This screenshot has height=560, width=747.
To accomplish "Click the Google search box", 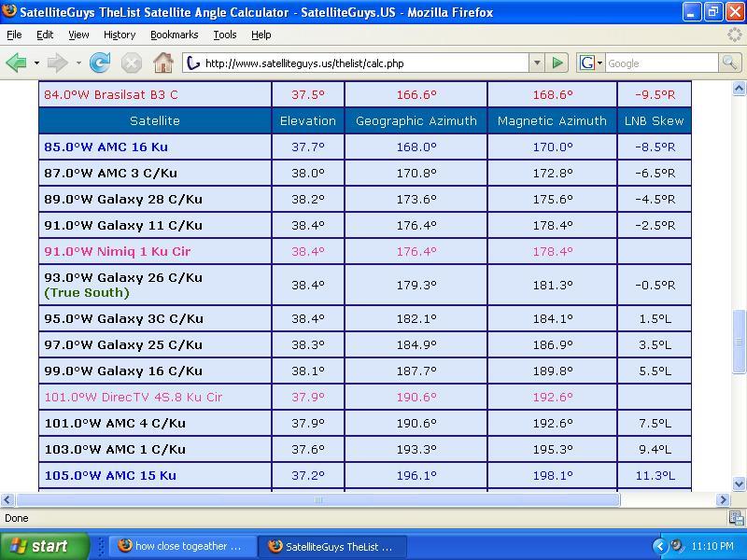I will (x=661, y=63).
